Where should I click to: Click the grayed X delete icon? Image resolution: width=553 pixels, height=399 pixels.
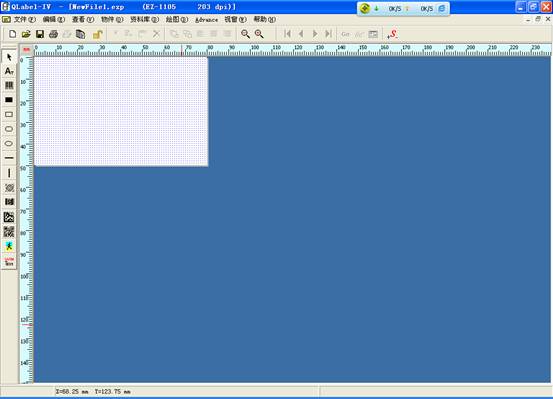point(156,34)
